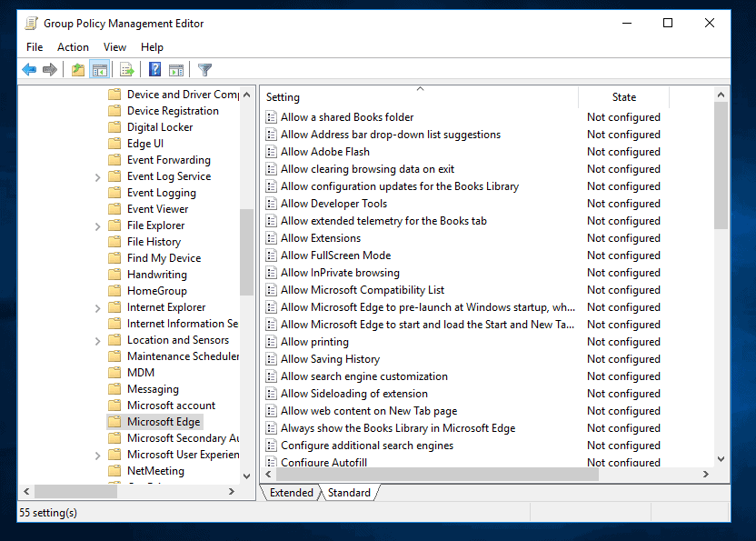
Task: Click the tree pane scroll up arrow
Action: (247, 95)
